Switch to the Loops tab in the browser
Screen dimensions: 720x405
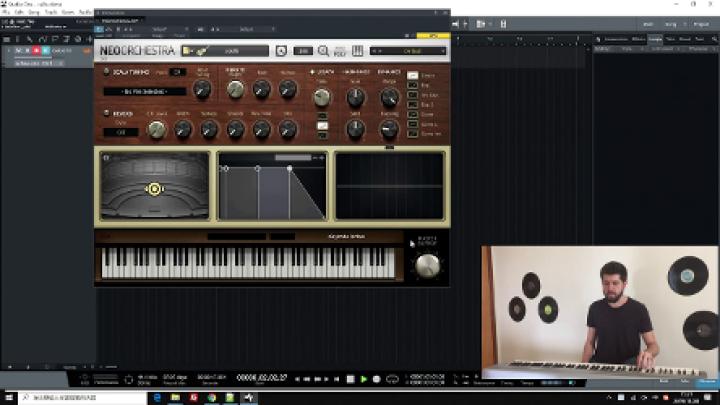click(x=655, y=39)
